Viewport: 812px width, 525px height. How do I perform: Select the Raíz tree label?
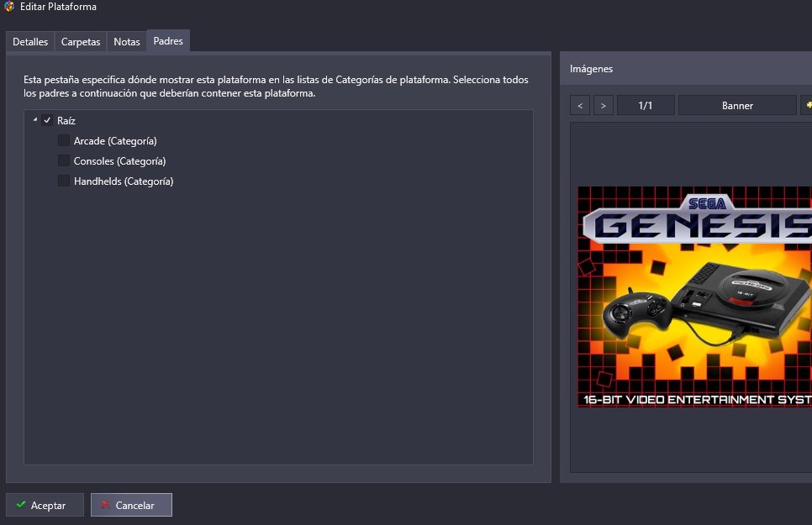(x=66, y=121)
